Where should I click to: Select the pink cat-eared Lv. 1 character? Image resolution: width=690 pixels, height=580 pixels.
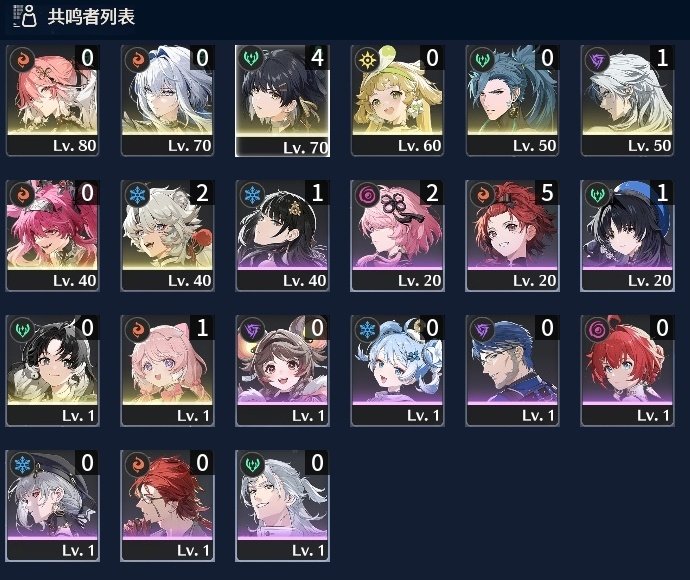(167, 371)
